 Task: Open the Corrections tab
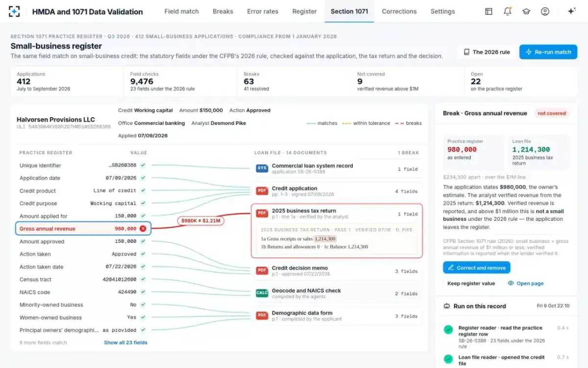pos(399,11)
